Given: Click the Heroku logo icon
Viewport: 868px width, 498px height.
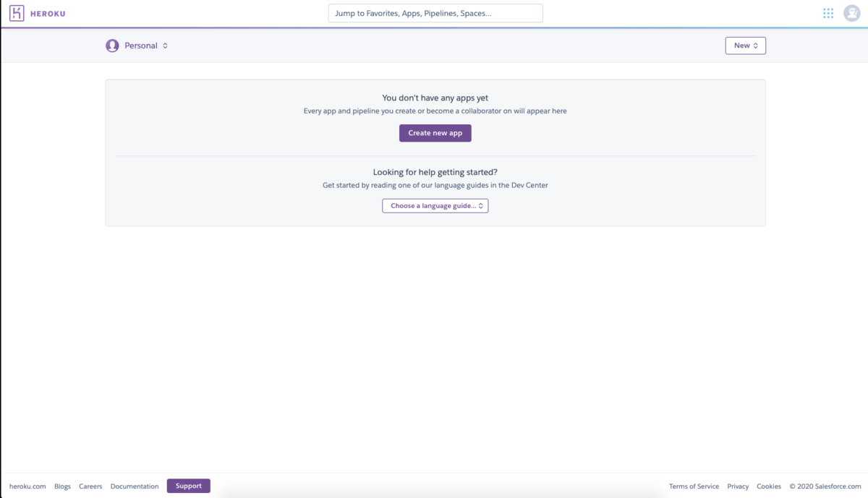Looking at the screenshot, I should coord(17,13).
